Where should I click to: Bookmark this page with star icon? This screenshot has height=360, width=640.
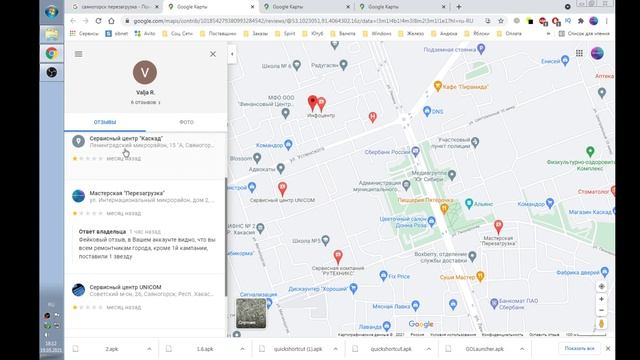pos(501,21)
